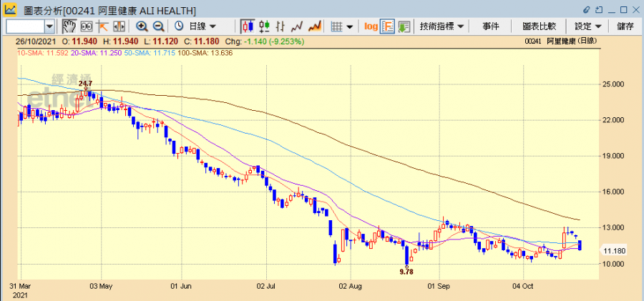This screenshot has width=644, height=301.
Task: Click the stock code input field
Action: 25,26
